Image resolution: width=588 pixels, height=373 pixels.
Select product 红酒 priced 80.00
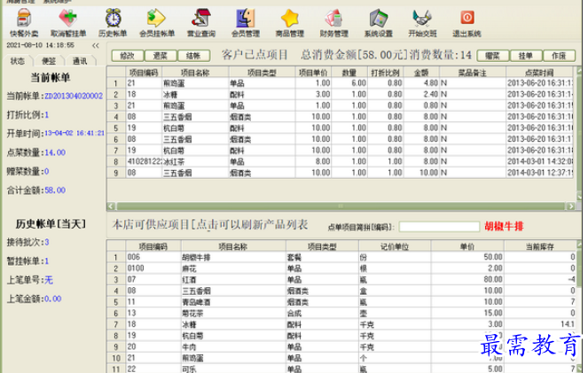pos(341,280)
